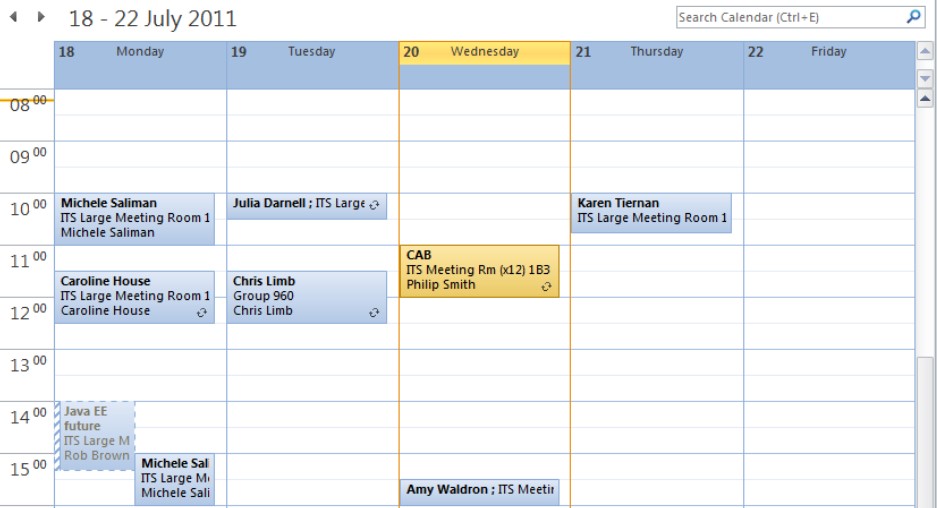Click the search magnifier icon
This screenshot has width=937, height=508.
tap(913, 17)
